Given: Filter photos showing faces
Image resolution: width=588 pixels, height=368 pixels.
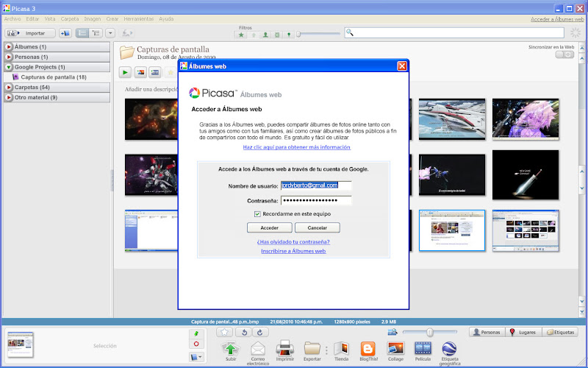Looking at the screenshot, I should pos(265,35).
